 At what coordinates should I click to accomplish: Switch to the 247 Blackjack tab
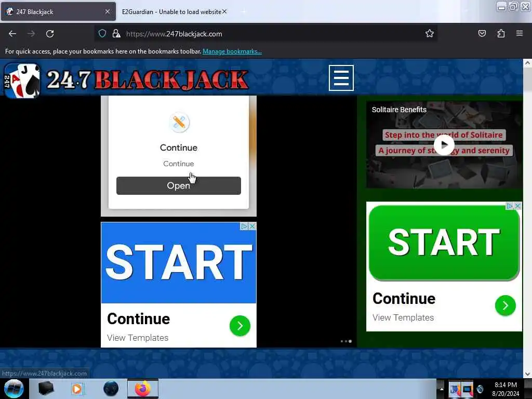pos(58,11)
